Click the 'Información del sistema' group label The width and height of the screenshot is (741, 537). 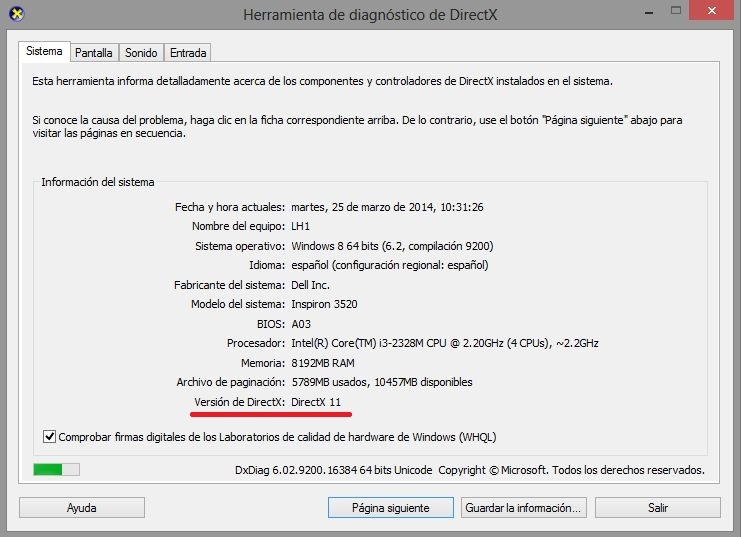[x=98, y=182]
